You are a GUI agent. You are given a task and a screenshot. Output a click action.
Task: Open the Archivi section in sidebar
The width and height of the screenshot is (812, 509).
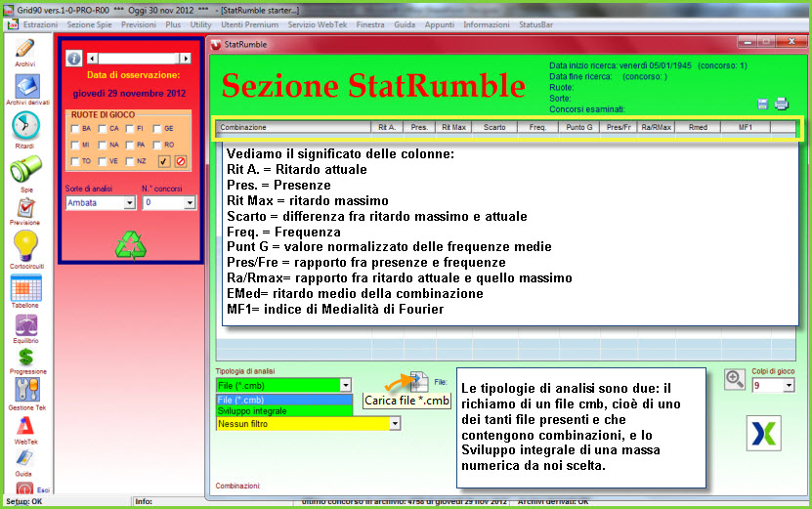(24, 49)
